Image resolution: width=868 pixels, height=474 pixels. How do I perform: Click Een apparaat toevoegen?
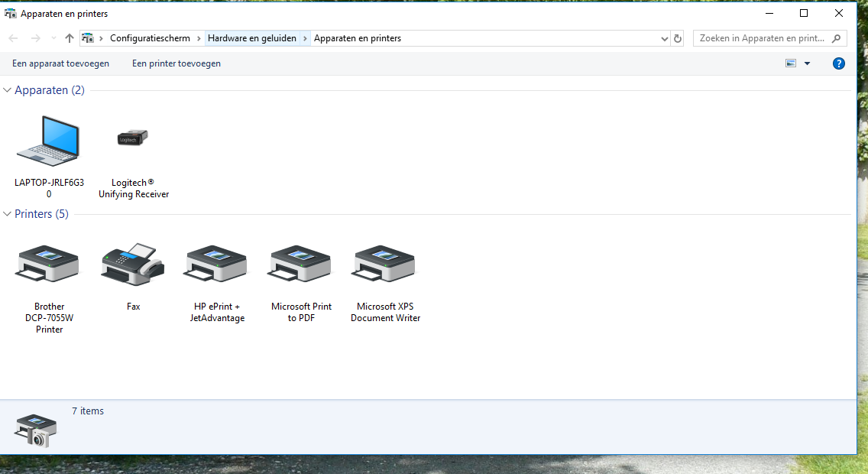(61, 63)
